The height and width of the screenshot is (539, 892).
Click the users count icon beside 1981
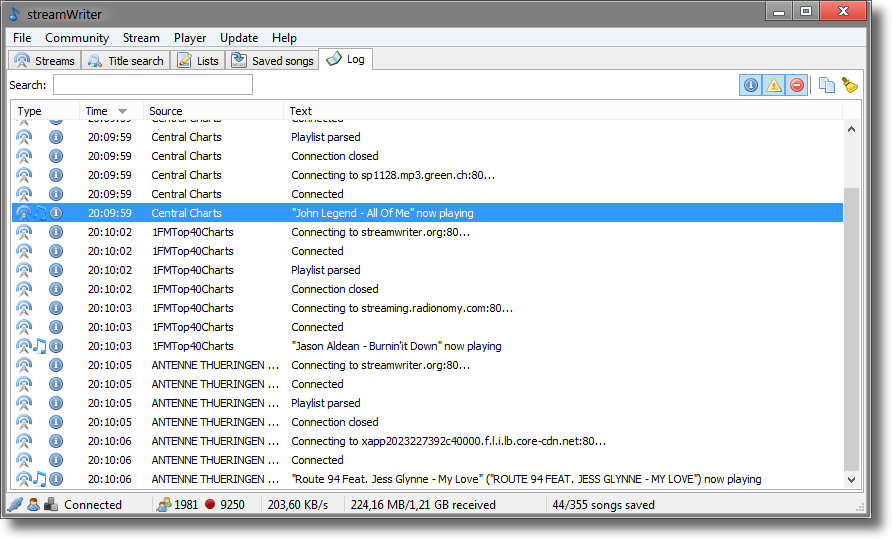tap(163, 505)
